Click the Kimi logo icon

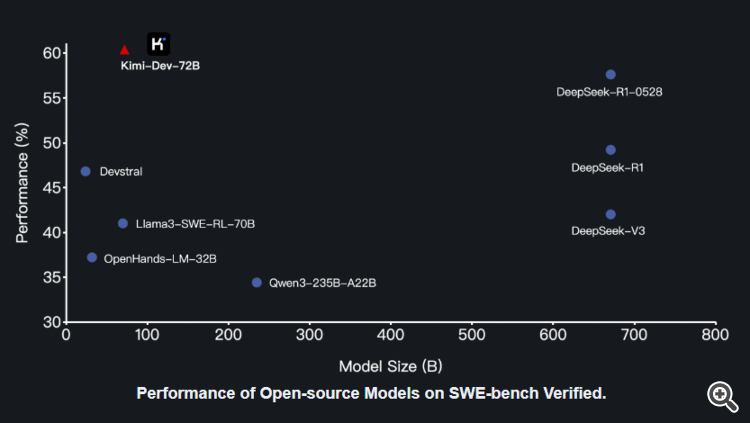[159, 44]
